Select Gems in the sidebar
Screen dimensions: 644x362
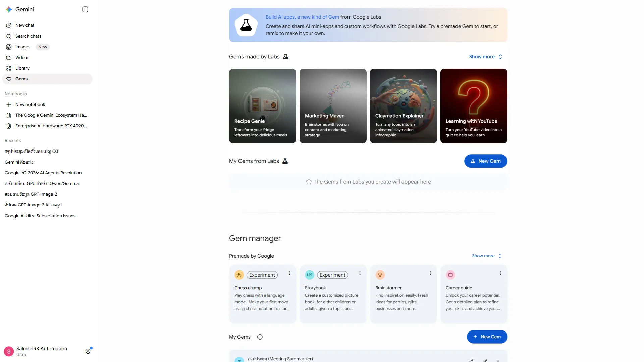click(47, 79)
